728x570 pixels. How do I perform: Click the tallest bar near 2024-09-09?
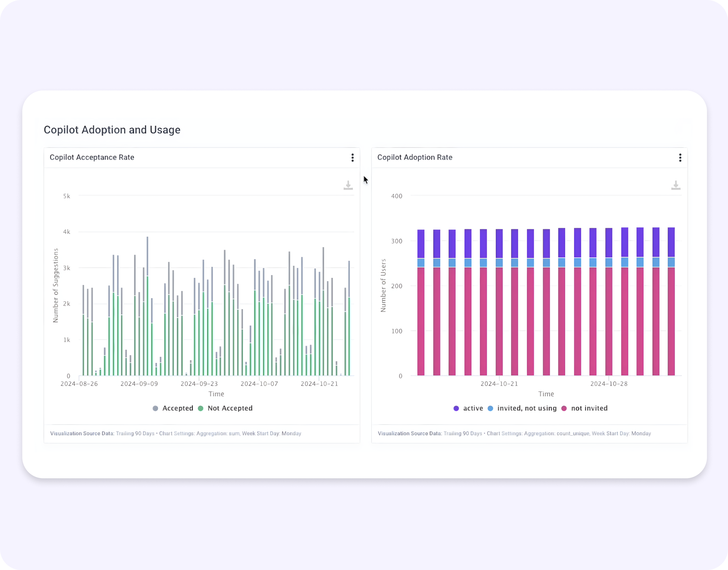coord(148,300)
